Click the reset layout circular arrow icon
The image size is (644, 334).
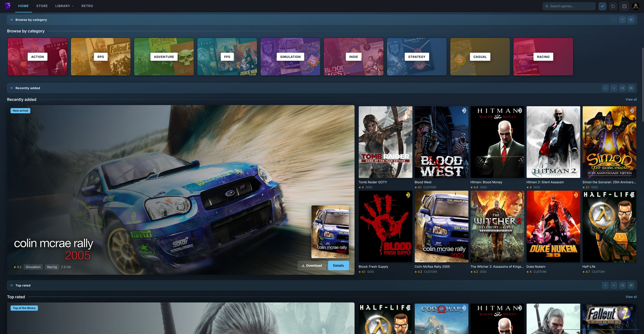[x=613, y=6]
